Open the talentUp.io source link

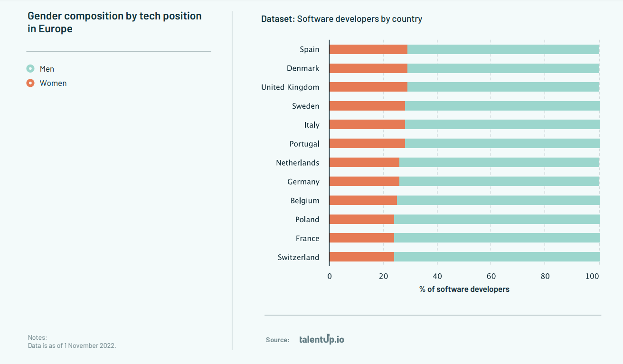(x=322, y=339)
